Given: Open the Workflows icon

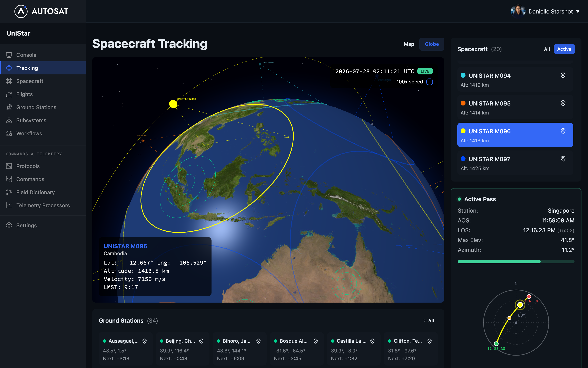Looking at the screenshot, I should coord(9,133).
